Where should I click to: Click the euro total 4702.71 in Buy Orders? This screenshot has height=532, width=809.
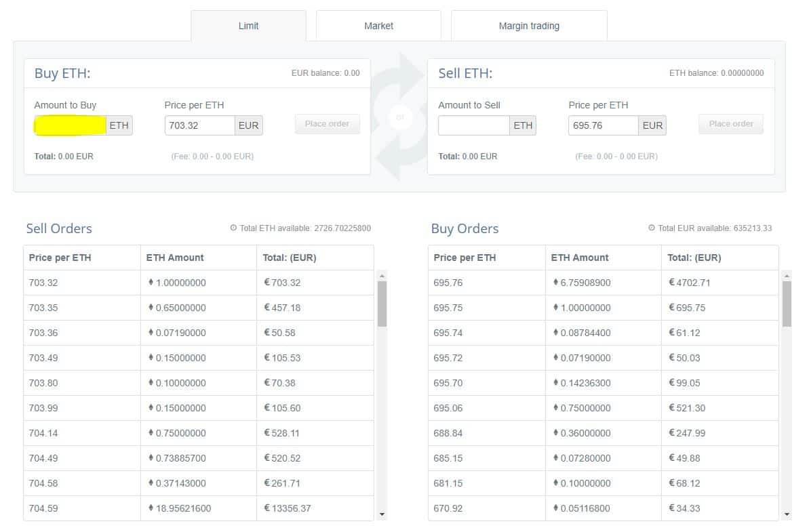pos(692,283)
